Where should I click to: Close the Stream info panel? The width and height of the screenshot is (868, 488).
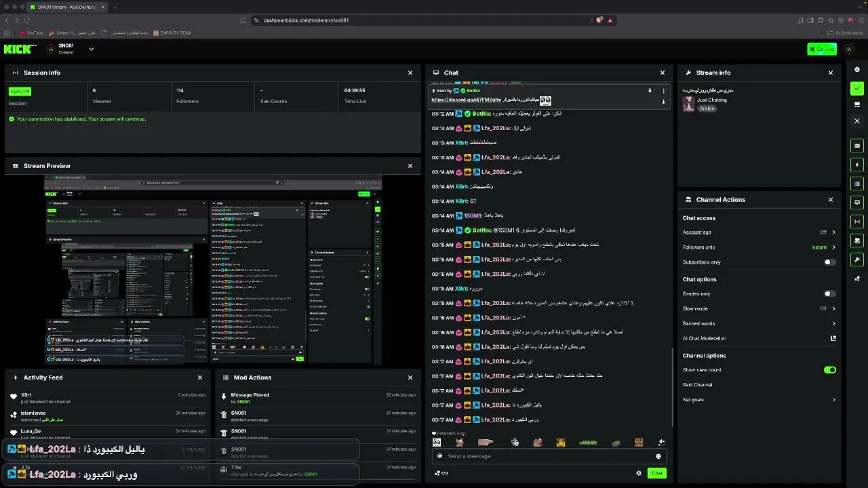tap(831, 73)
